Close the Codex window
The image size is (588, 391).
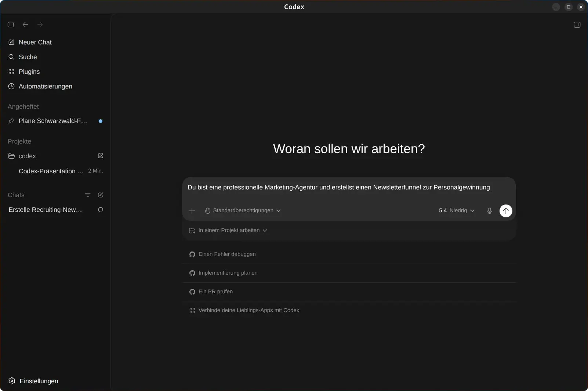[581, 7]
